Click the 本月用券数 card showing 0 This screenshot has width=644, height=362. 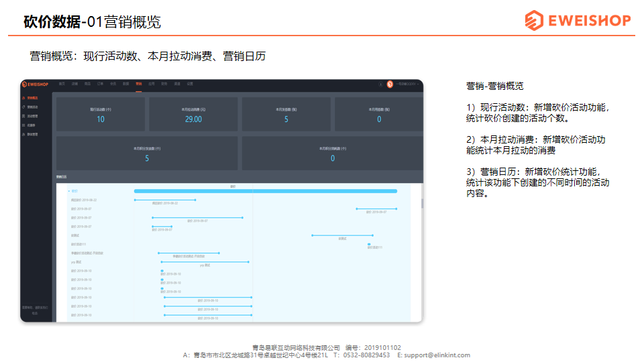pos(379,115)
